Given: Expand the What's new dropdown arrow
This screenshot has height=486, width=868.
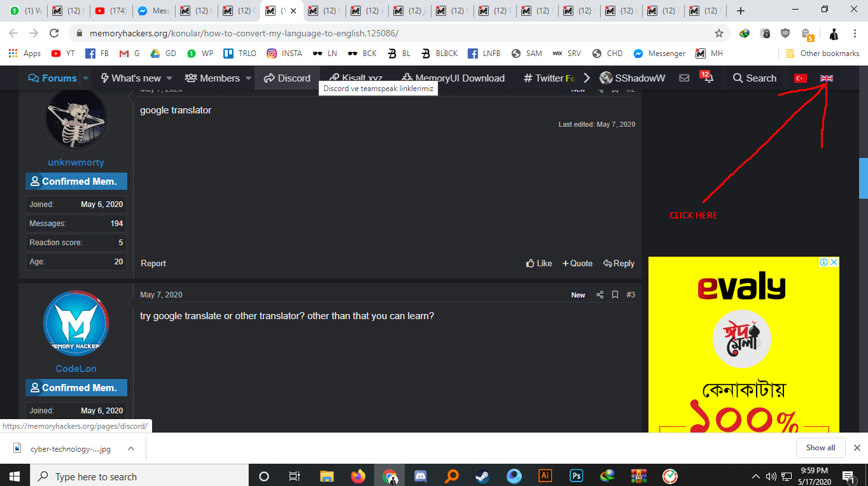Looking at the screenshot, I should (169, 78).
